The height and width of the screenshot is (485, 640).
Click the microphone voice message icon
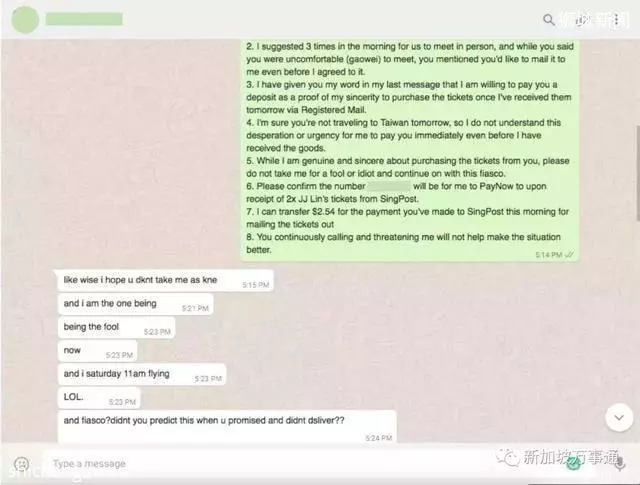point(620,464)
